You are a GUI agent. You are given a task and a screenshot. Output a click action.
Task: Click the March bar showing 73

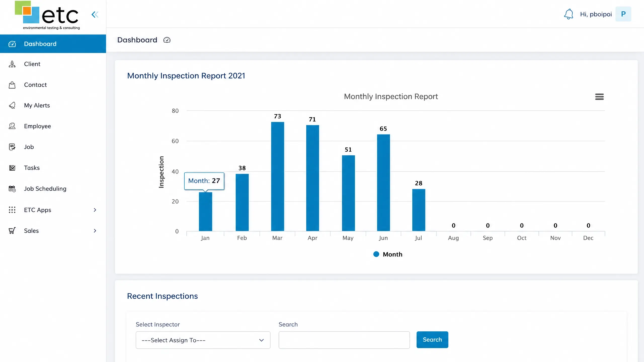coord(277,176)
